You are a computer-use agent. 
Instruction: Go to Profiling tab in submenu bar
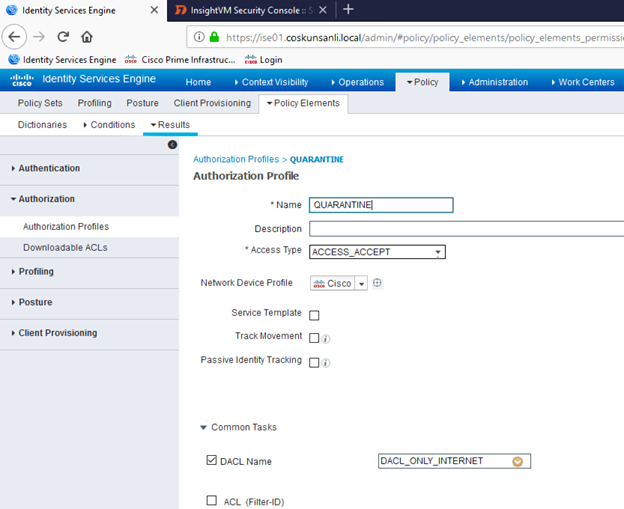coord(94,103)
